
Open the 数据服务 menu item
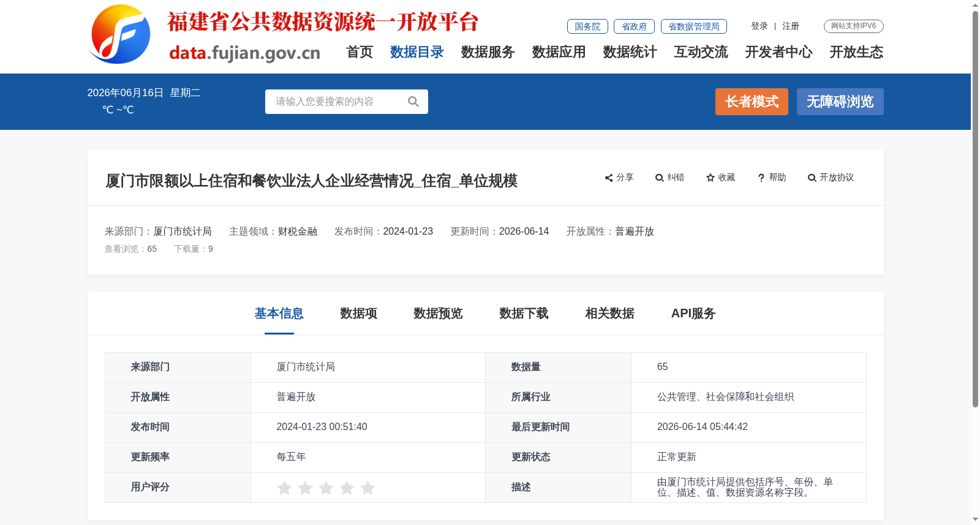point(488,52)
